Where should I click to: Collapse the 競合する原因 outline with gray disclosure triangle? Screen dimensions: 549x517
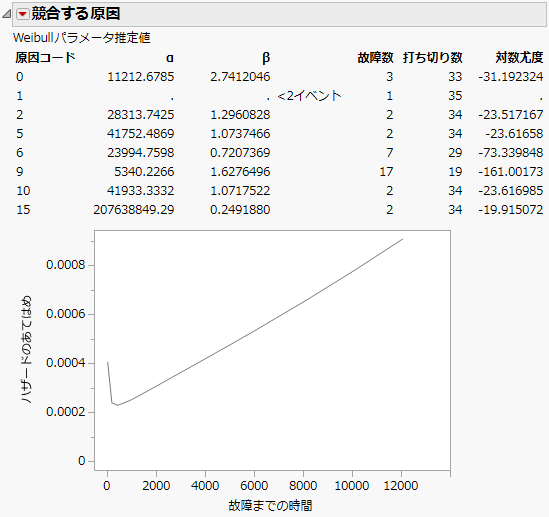[x=7, y=14]
